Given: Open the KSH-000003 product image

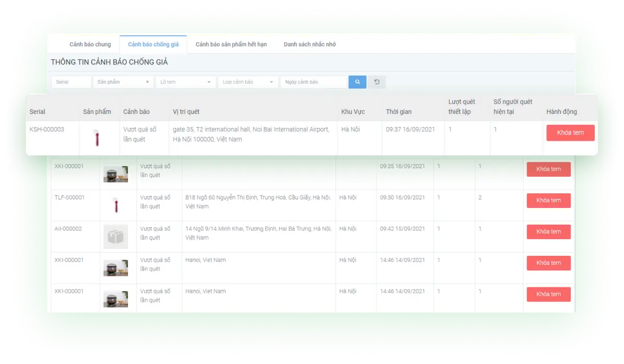Looking at the screenshot, I should pyautogui.click(x=97, y=138).
